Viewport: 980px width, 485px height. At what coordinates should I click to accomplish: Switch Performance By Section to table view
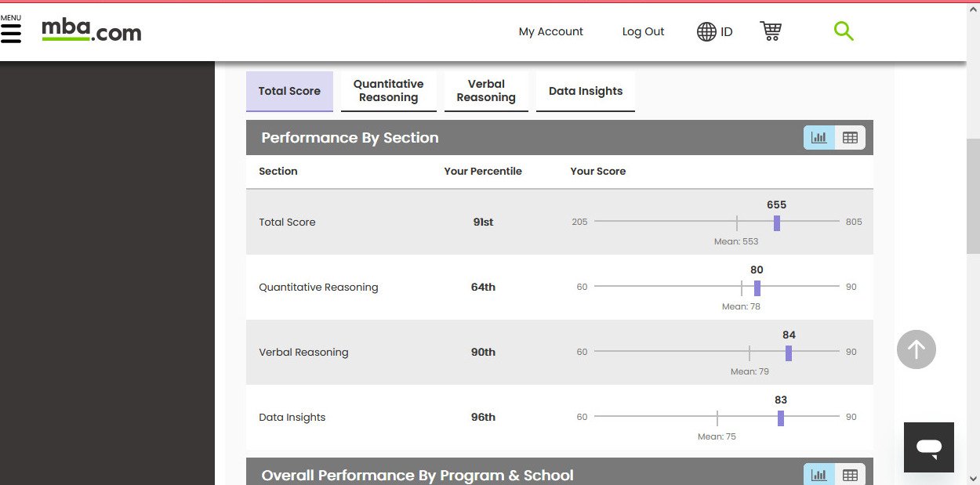(x=850, y=138)
